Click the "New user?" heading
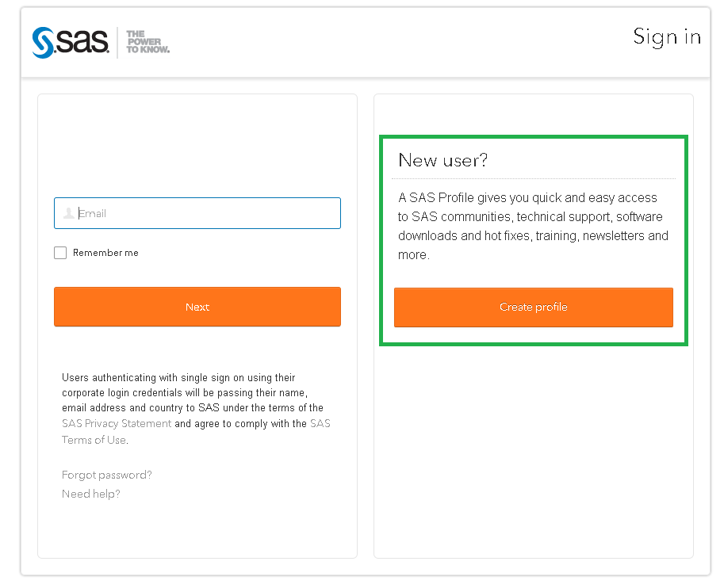The height and width of the screenshot is (588, 724). coord(442,160)
